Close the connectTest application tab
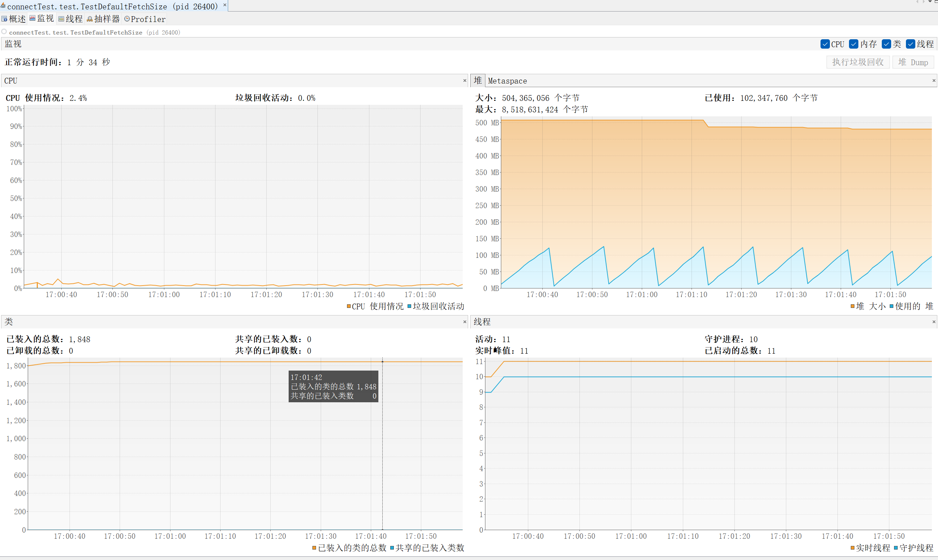Image resolution: width=938 pixels, height=560 pixels. (225, 5)
